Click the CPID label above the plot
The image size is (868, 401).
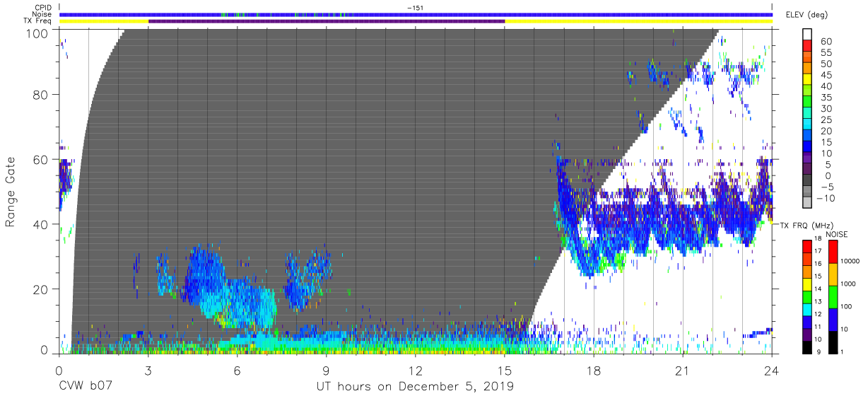(42, 8)
